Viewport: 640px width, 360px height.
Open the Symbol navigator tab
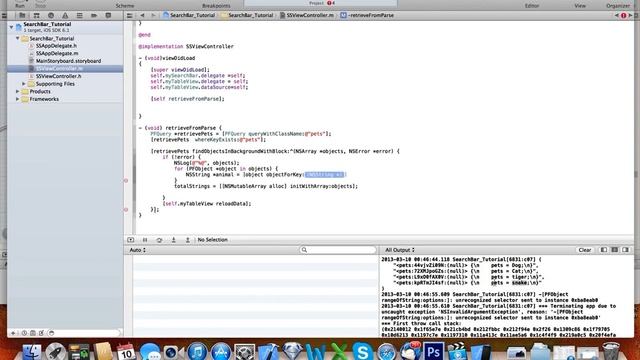coord(36,16)
